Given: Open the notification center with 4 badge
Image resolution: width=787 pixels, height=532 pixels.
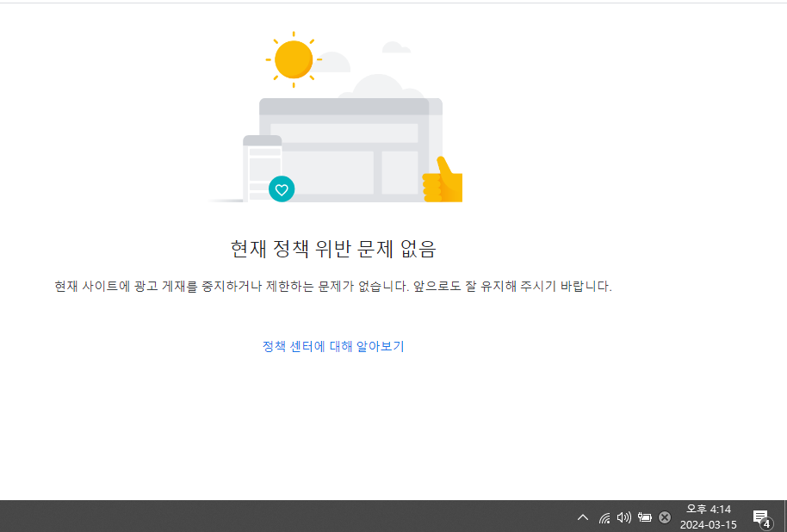Looking at the screenshot, I should [x=762, y=517].
